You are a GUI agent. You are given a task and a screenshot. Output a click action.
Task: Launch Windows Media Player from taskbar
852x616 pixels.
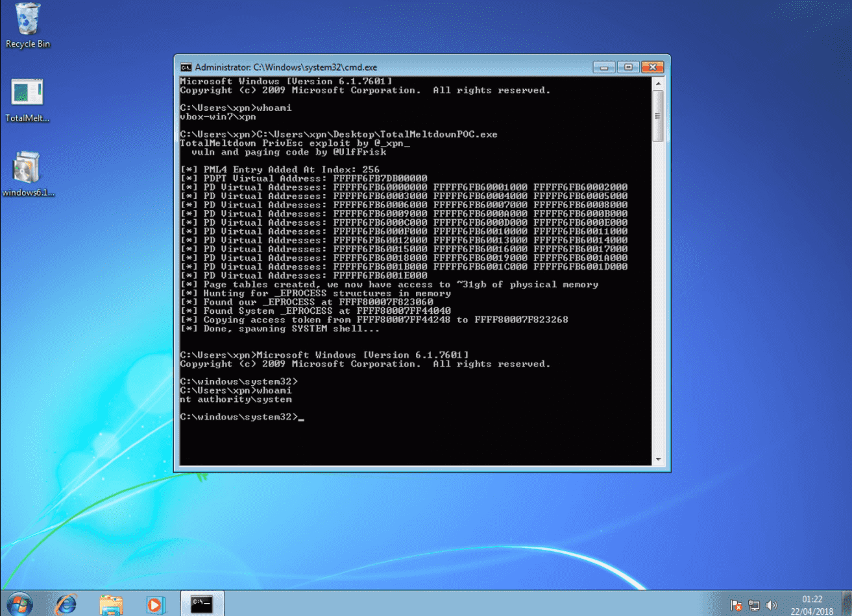[155, 604]
